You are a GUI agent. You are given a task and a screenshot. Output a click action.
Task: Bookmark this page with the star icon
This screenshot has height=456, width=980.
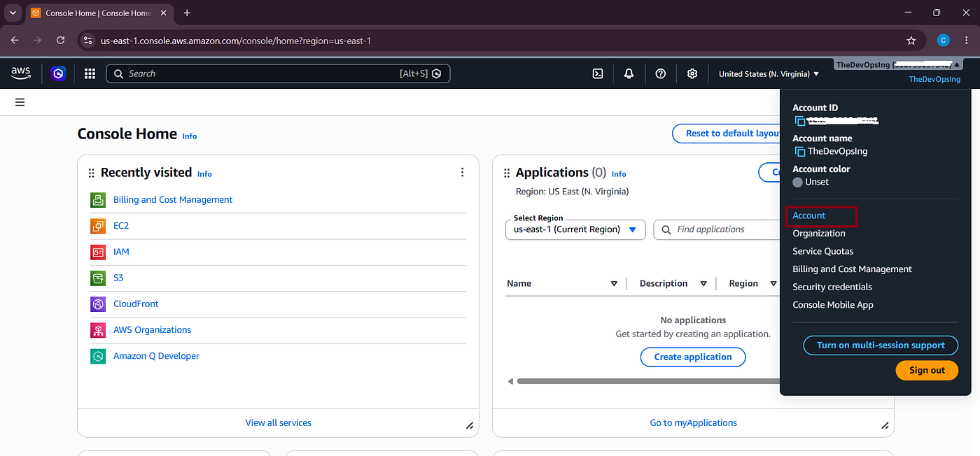(911, 41)
